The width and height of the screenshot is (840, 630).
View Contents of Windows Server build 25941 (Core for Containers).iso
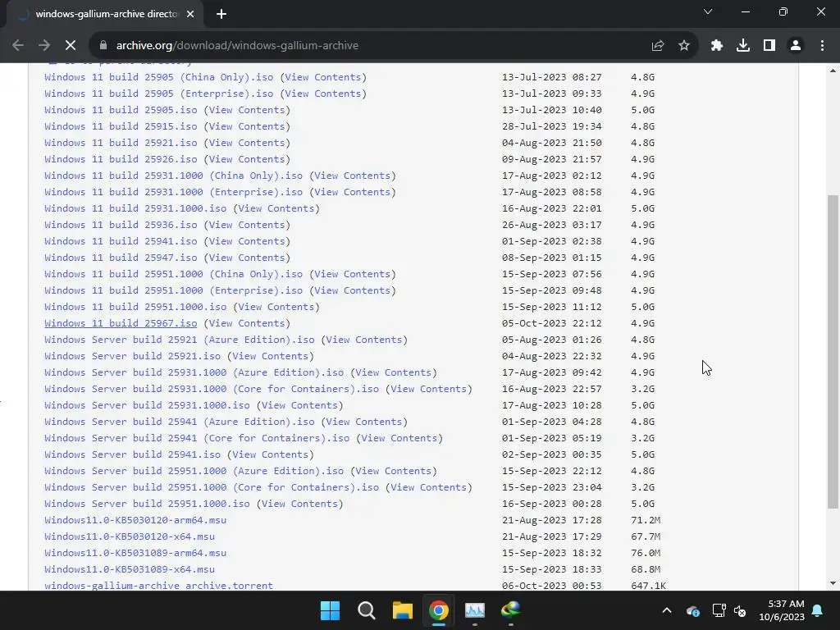tap(399, 438)
